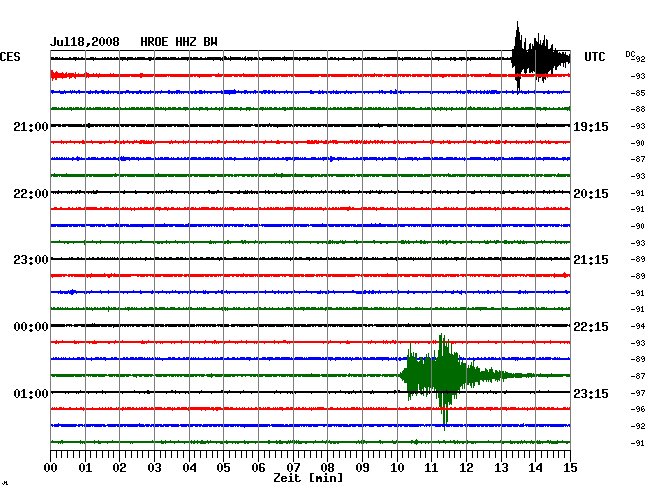Click x-axis minute tick label 09
The height and width of the screenshot is (494, 650).
pyautogui.click(x=362, y=468)
